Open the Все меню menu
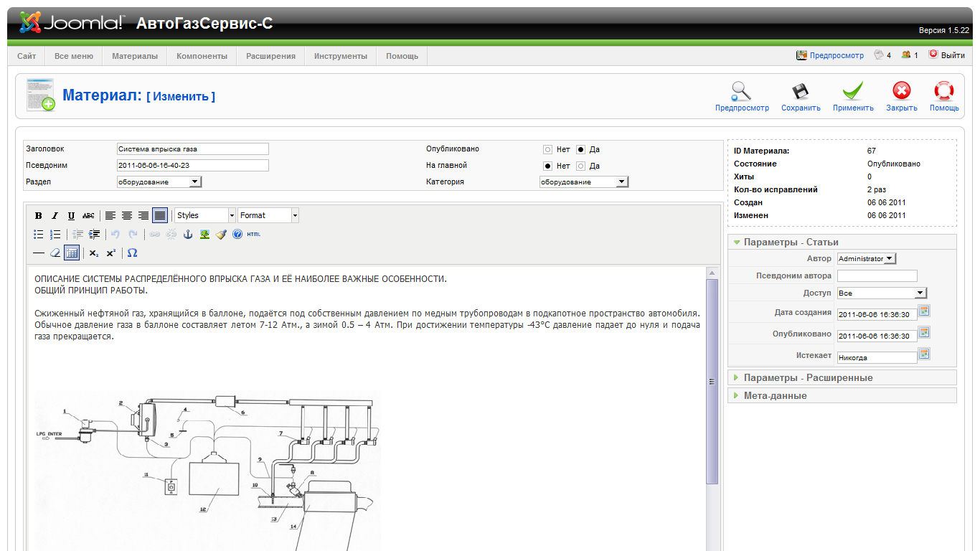980x551 pixels. 73,56
